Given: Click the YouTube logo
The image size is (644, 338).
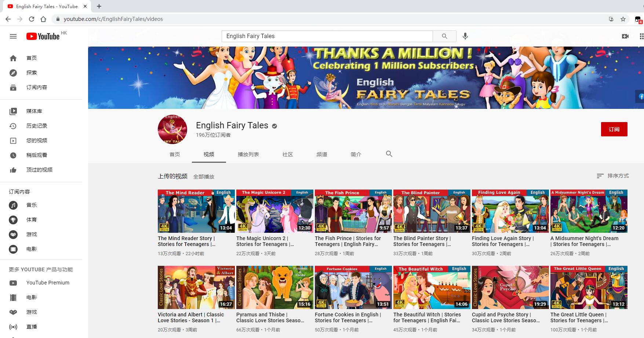Looking at the screenshot, I should (43, 36).
